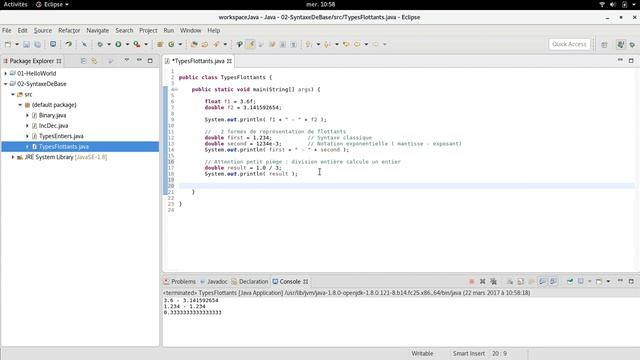The image size is (640, 360).
Task: Open the Window menu
Action: click(x=191, y=31)
